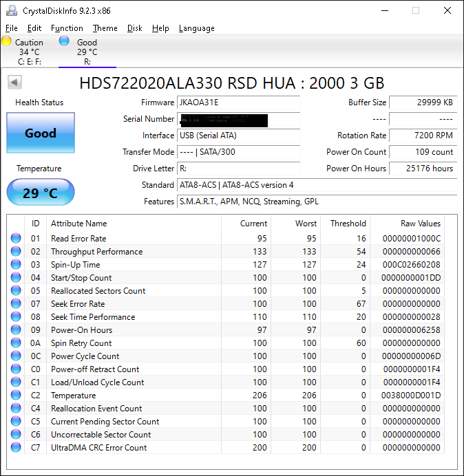Click status orb for Throughput Performance
464x476 pixels.
(16, 251)
